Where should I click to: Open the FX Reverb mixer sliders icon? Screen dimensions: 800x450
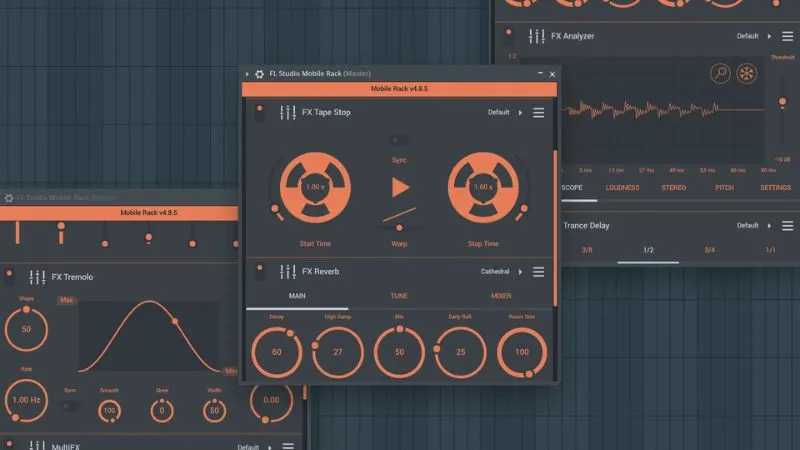[x=288, y=271]
